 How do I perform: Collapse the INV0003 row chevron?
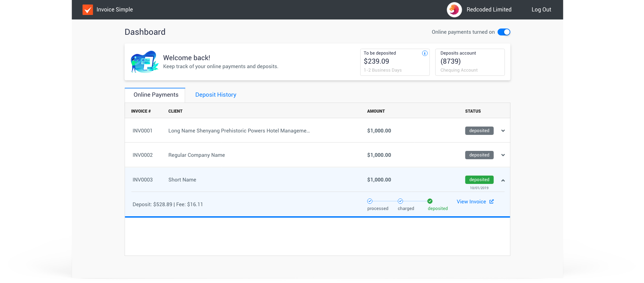coord(503,180)
